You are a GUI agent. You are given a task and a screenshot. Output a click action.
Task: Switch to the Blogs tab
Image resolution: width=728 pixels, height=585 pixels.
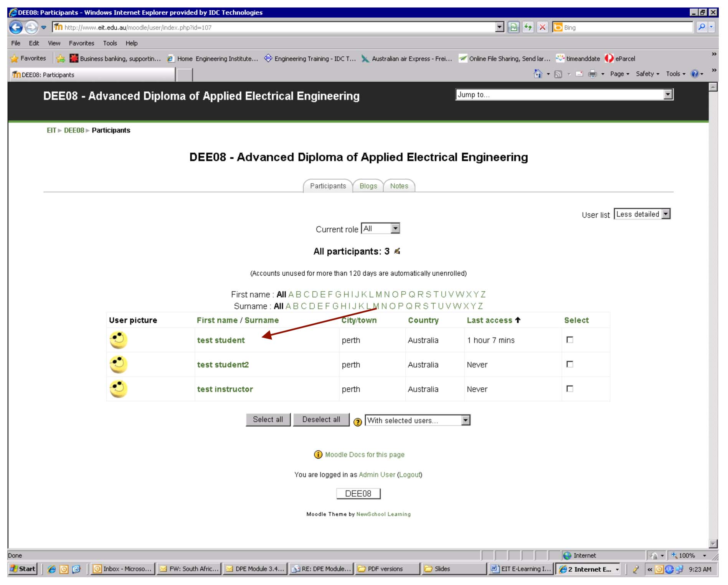click(x=368, y=186)
